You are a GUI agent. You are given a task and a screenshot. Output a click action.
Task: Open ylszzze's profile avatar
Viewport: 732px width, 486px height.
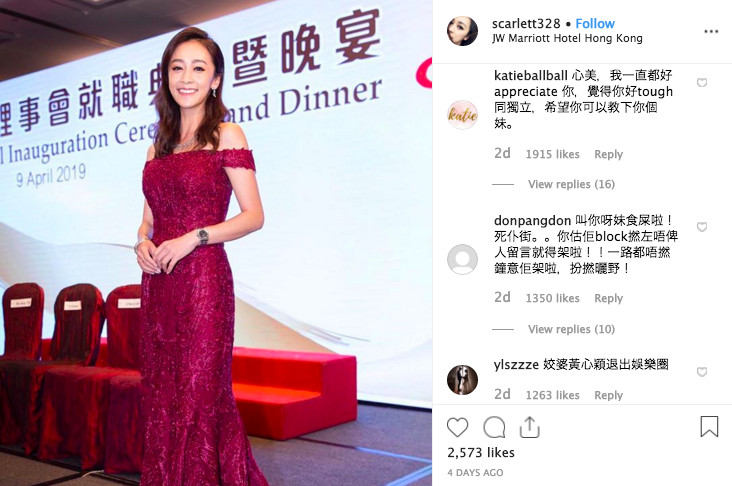tap(462, 380)
